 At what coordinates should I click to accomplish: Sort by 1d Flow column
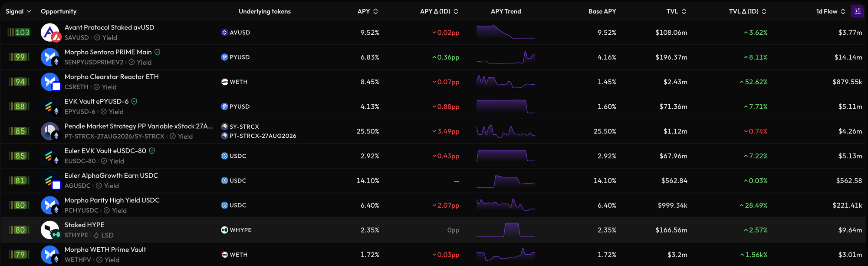click(x=831, y=11)
